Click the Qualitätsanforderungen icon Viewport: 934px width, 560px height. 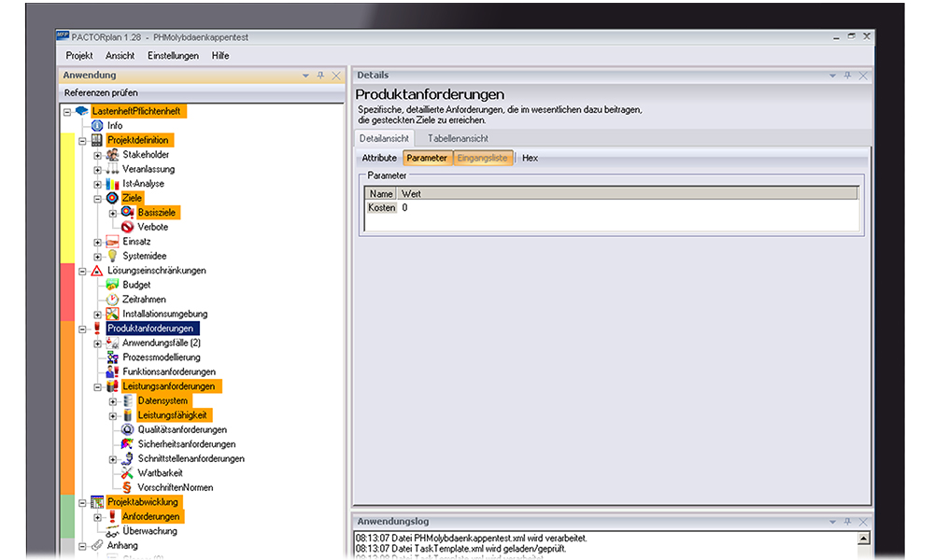pos(128,429)
